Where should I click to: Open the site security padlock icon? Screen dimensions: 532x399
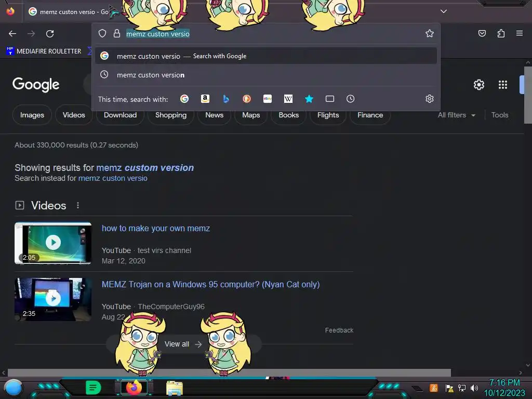click(x=117, y=33)
